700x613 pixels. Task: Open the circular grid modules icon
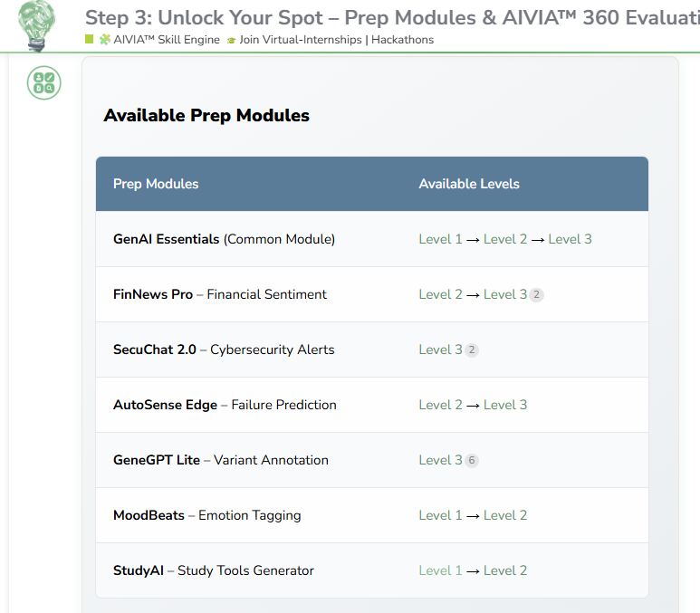[x=43, y=82]
